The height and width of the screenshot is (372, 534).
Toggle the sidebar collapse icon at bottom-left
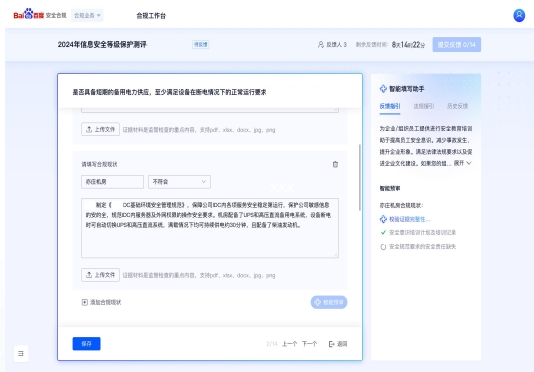point(21,354)
